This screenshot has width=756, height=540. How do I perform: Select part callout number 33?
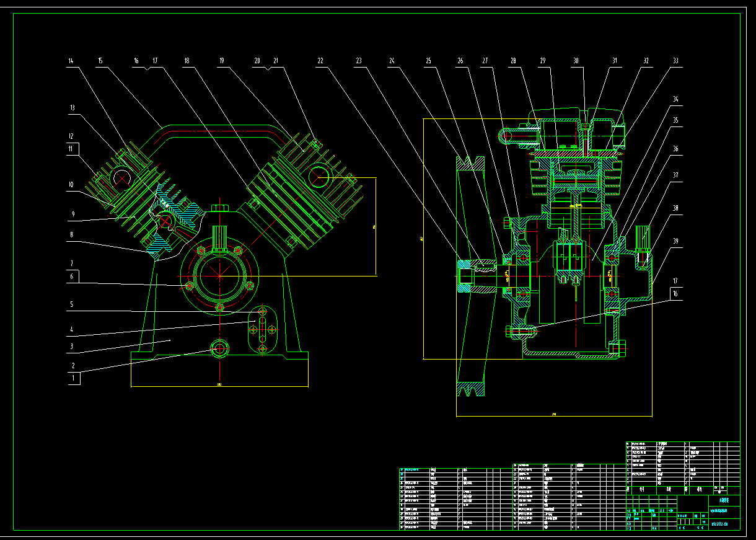pos(675,61)
